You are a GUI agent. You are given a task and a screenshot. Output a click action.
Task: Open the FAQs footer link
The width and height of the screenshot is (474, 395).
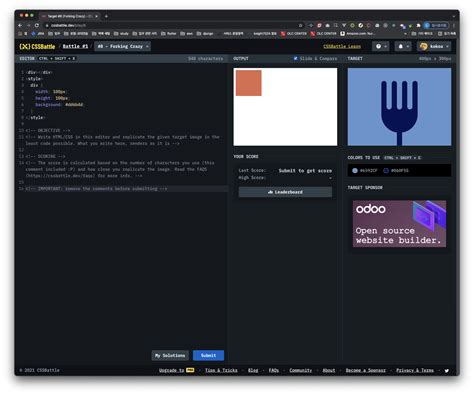click(274, 370)
